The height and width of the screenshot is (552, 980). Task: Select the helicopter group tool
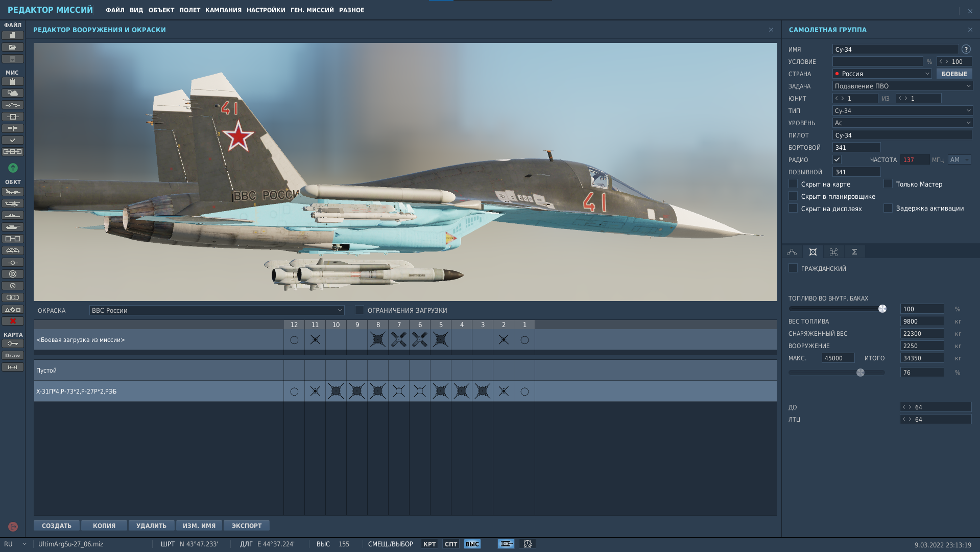[13, 203]
